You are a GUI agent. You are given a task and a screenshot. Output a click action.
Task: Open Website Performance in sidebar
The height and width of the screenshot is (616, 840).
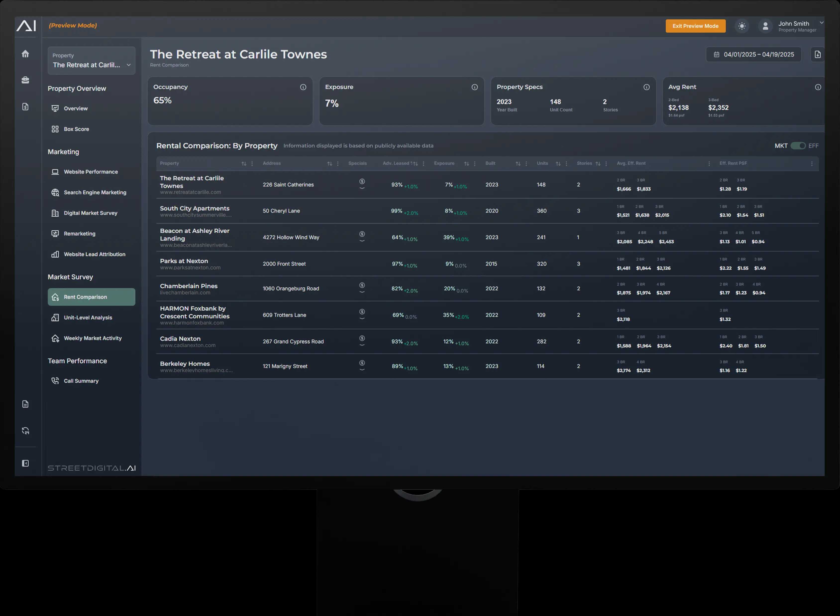(91, 172)
